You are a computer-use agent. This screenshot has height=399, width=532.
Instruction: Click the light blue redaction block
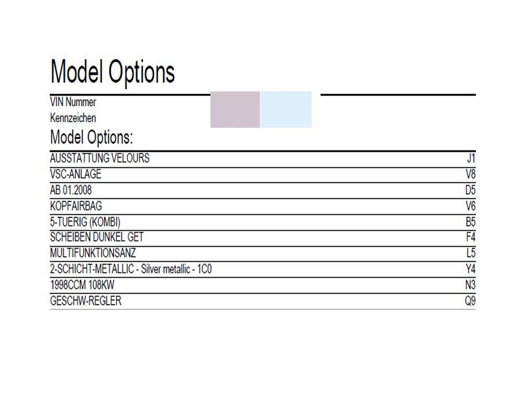point(286,110)
